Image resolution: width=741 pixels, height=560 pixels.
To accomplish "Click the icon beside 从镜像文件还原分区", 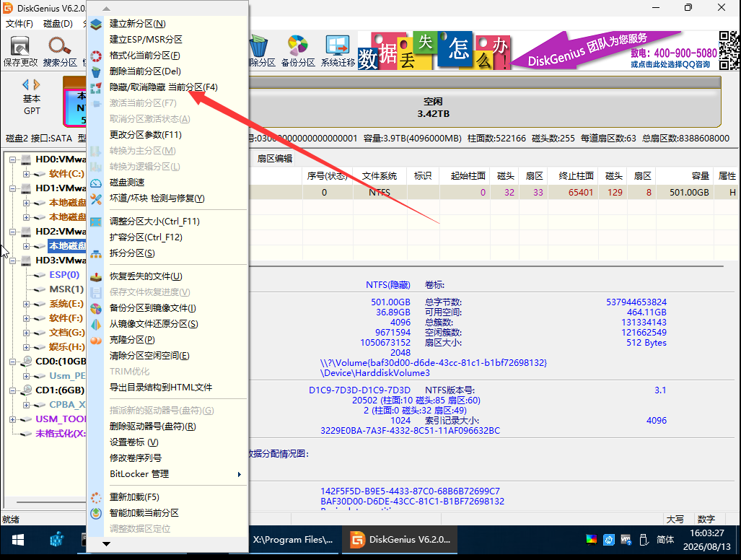I will pos(96,324).
